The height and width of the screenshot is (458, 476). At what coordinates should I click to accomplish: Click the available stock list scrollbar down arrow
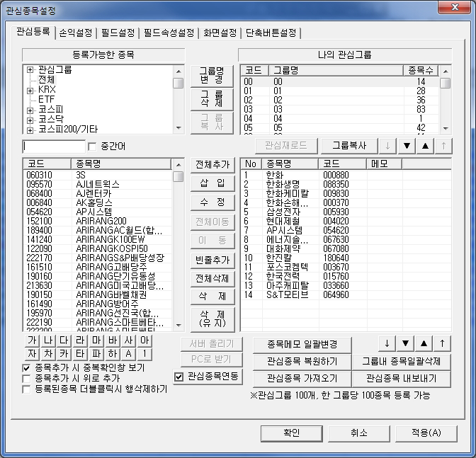178,326
